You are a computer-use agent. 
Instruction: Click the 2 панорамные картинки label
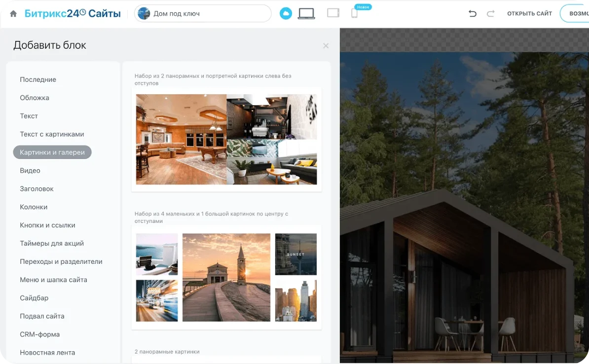pos(167,352)
